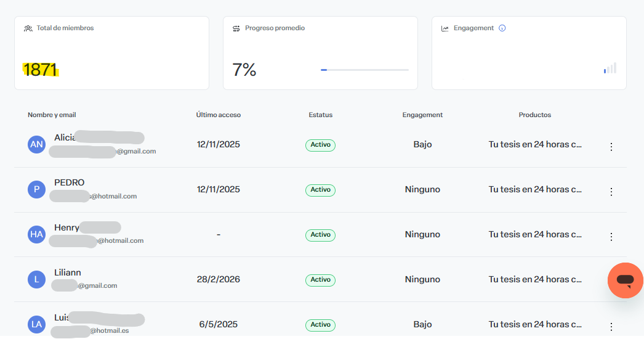Sort by the Engagement column header
Screen dimensions: 644x339
422,115
